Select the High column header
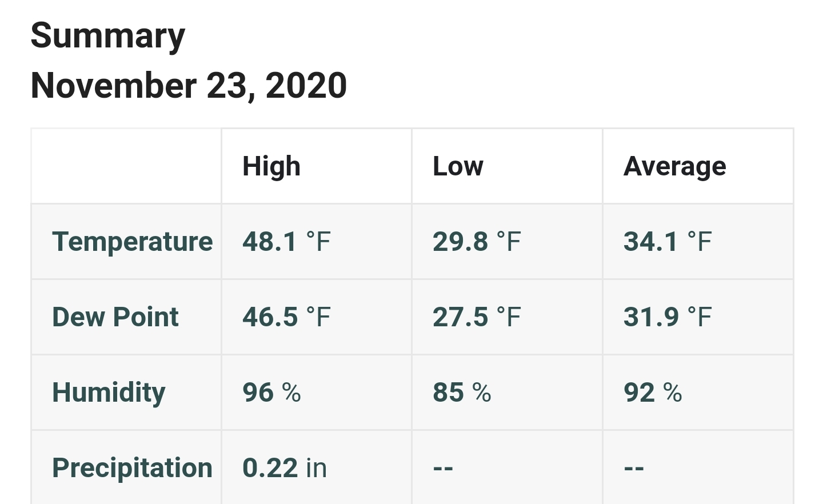This screenshot has width=823, height=504. 271,166
